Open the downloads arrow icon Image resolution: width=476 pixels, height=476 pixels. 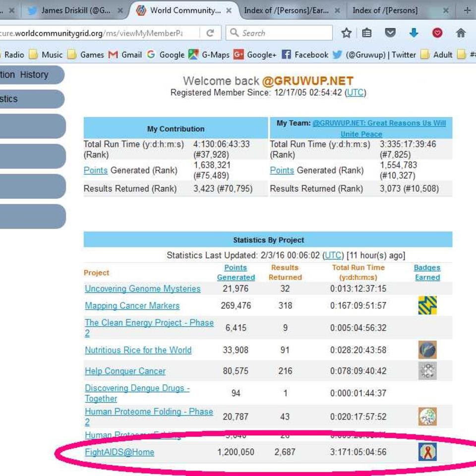414,33
